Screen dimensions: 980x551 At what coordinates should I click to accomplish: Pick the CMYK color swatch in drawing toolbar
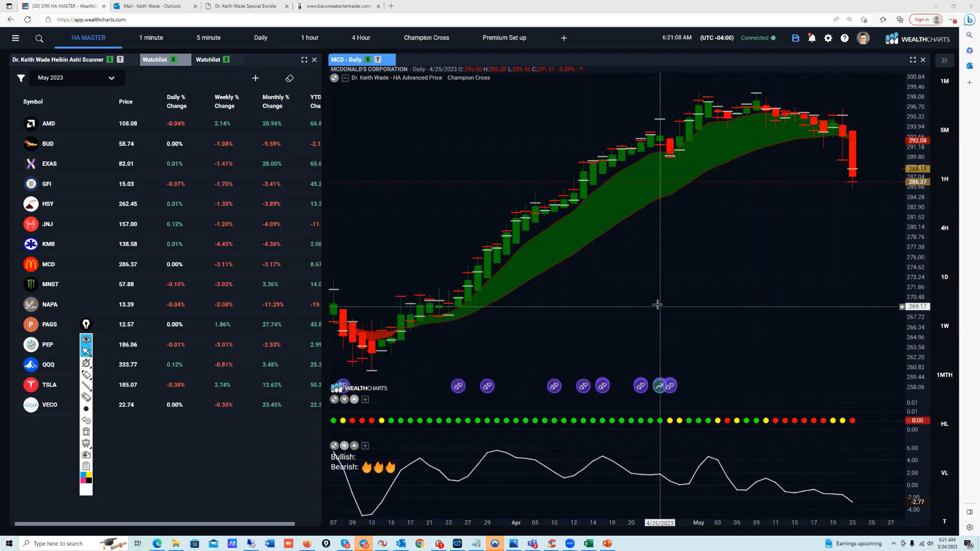pos(86,478)
